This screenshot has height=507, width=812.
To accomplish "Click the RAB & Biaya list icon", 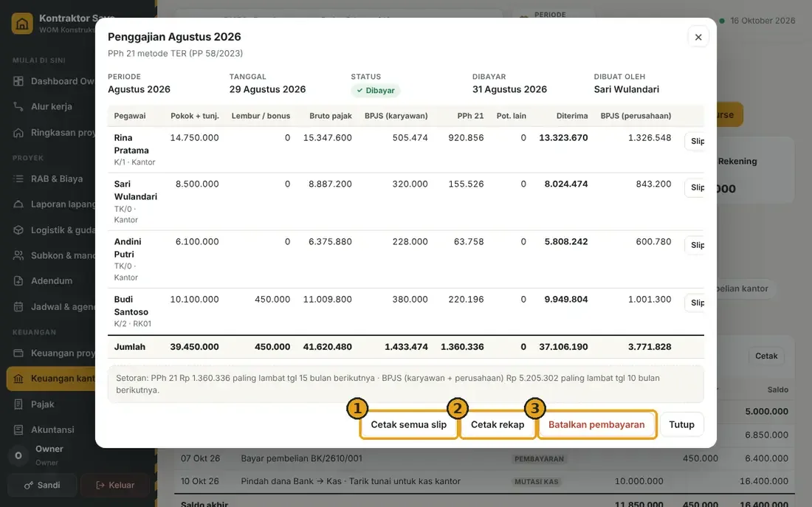I will tap(18, 179).
